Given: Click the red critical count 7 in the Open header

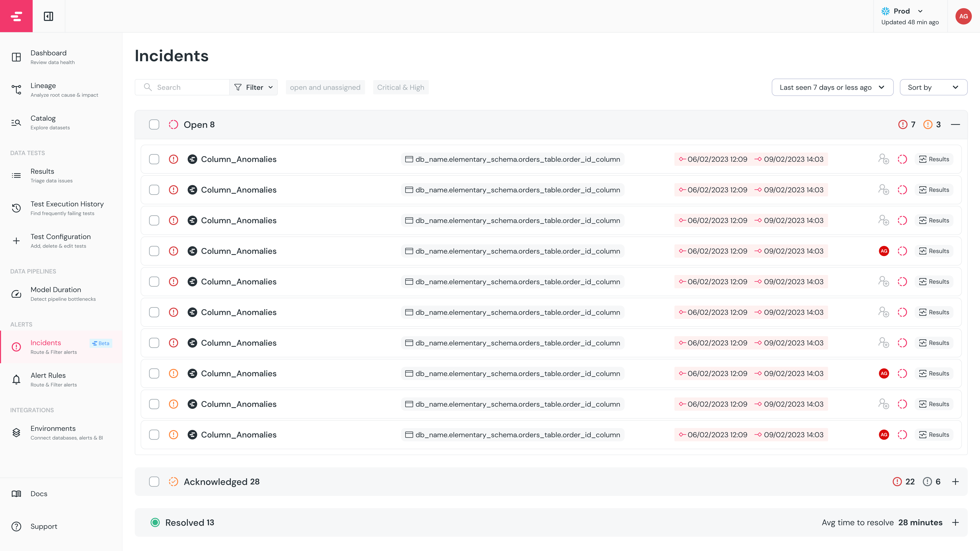Looking at the screenshot, I should (x=906, y=124).
